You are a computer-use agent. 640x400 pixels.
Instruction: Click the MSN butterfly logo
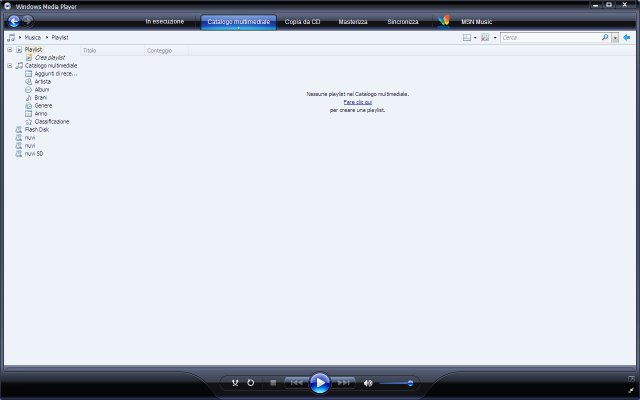[x=443, y=21]
